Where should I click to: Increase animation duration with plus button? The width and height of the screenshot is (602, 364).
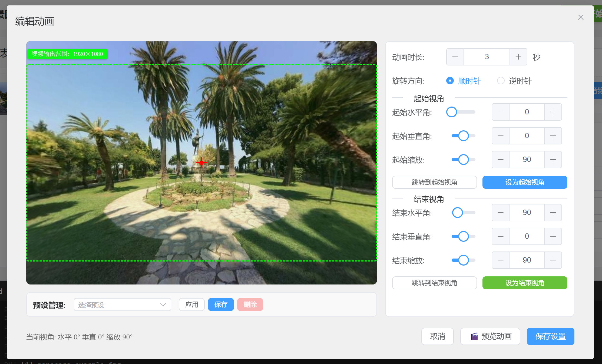click(x=518, y=57)
